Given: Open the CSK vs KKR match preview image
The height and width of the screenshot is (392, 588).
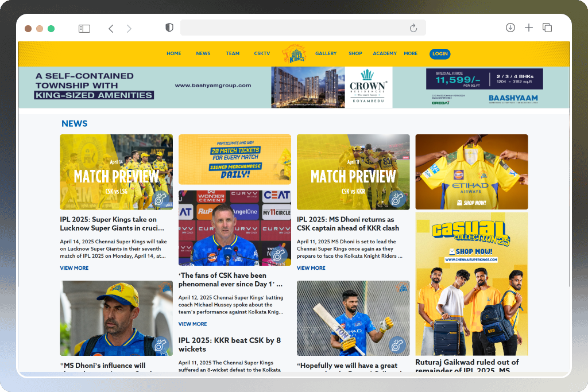Looking at the screenshot, I should coord(353,172).
